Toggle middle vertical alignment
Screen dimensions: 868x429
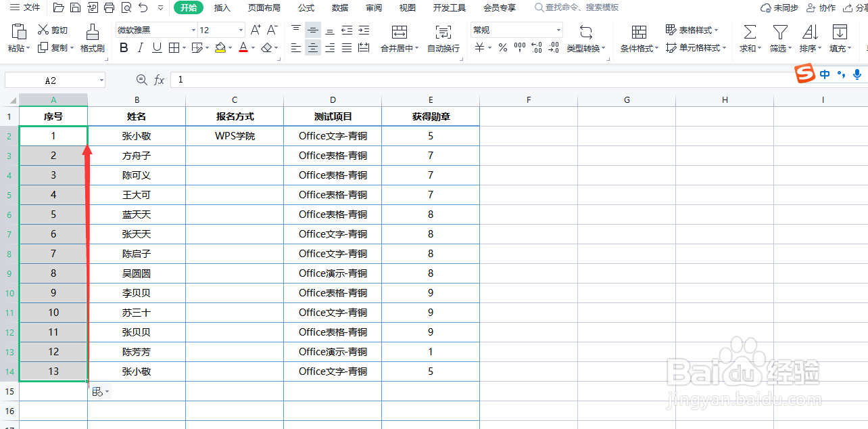pos(312,30)
